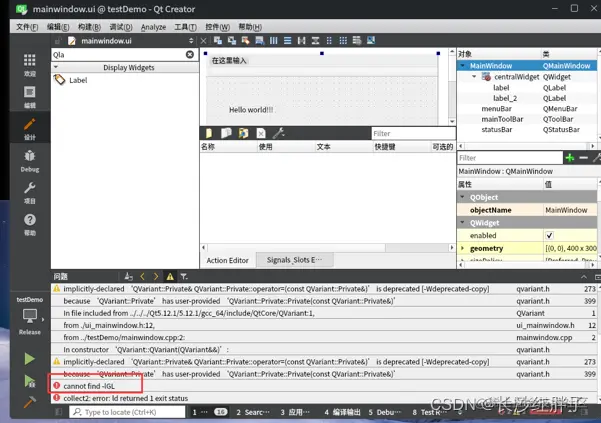Open the Analyze menu

(x=153, y=27)
